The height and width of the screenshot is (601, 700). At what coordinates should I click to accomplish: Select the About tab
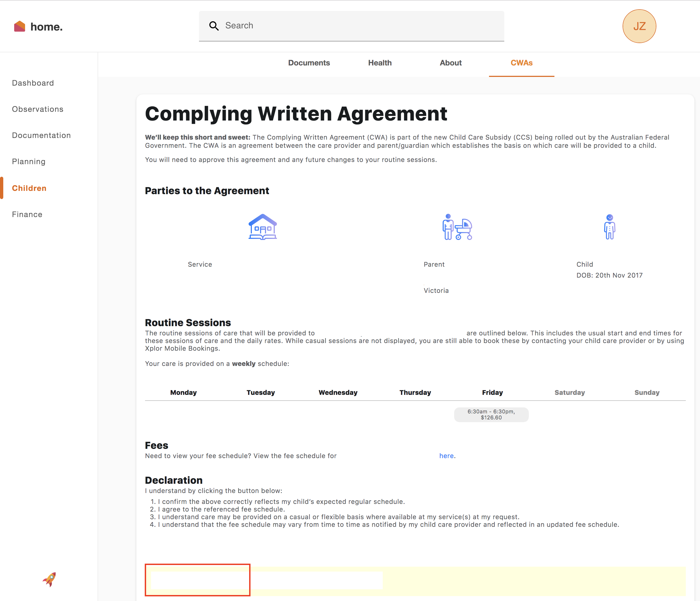450,63
